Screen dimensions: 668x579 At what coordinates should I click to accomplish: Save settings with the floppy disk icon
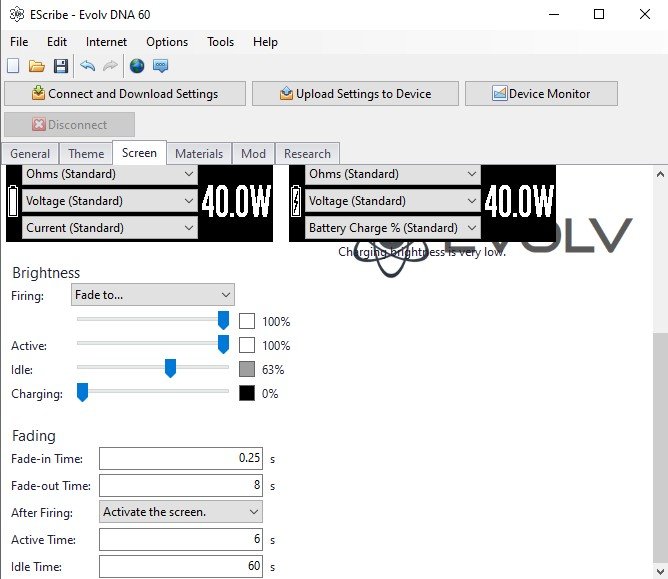point(61,66)
